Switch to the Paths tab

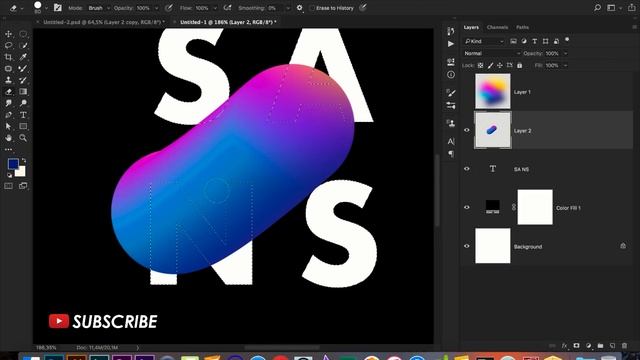point(522,27)
